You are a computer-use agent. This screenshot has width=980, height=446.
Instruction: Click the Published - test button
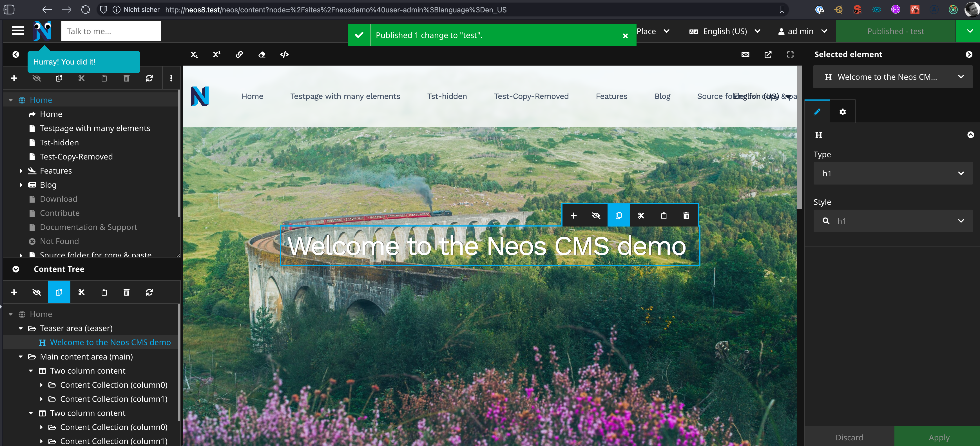coord(896,31)
